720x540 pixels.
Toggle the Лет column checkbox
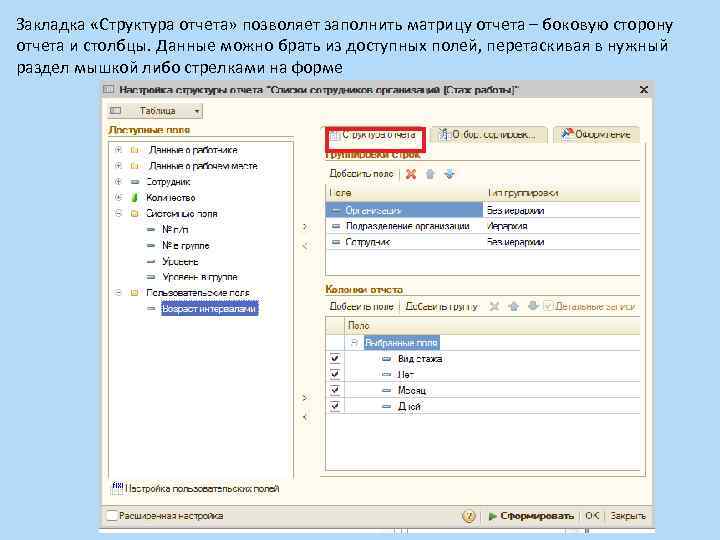335,374
